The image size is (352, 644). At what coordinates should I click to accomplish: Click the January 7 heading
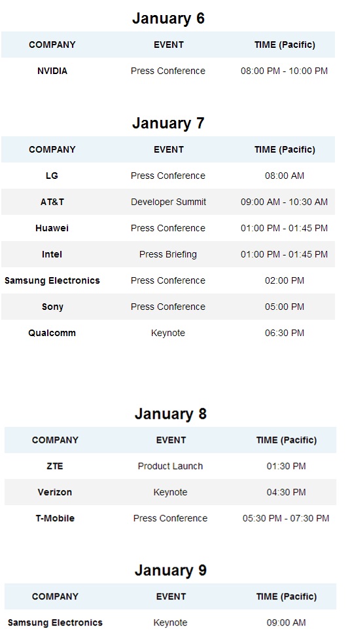168,123
